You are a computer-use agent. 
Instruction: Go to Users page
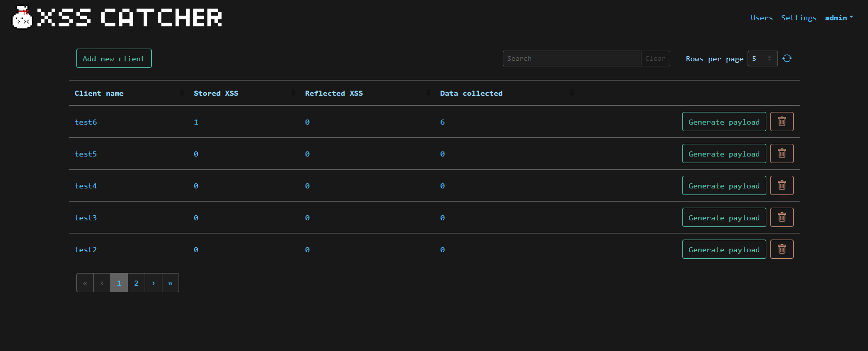coord(761,18)
